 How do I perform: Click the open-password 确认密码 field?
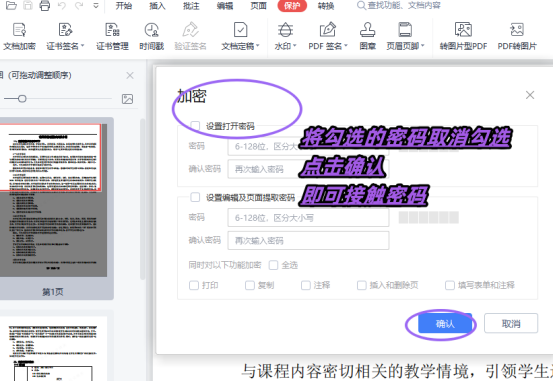pos(308,169)
